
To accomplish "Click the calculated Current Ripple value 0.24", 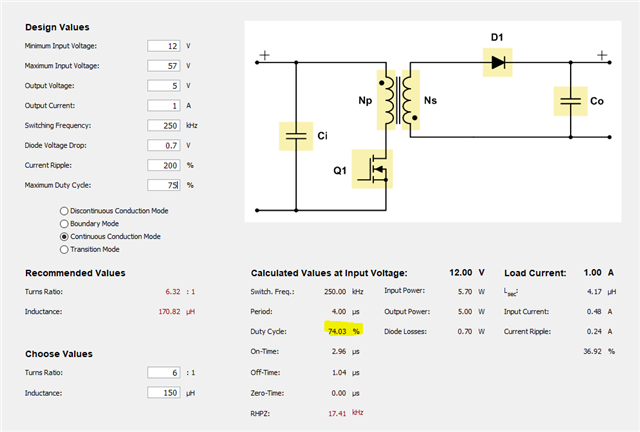I will click(594, 332).
